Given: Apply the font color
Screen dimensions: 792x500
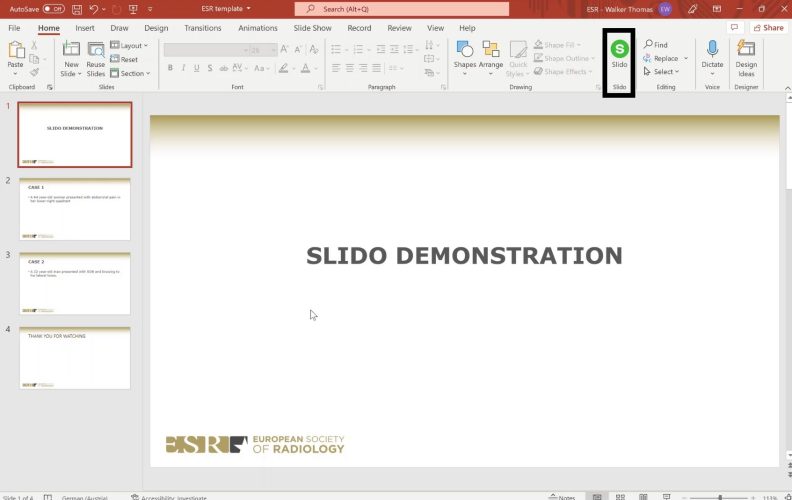Looking at the screenshot, I should [306, 68].
